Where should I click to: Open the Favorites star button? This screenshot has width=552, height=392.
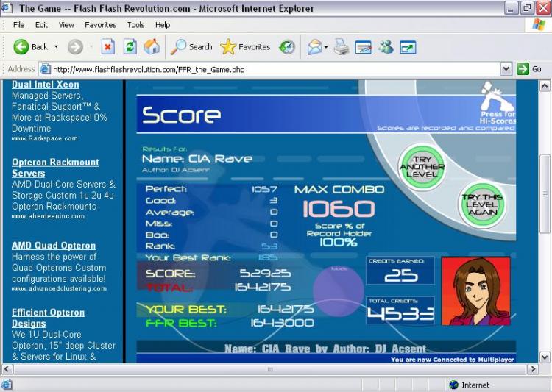(245, 47)
